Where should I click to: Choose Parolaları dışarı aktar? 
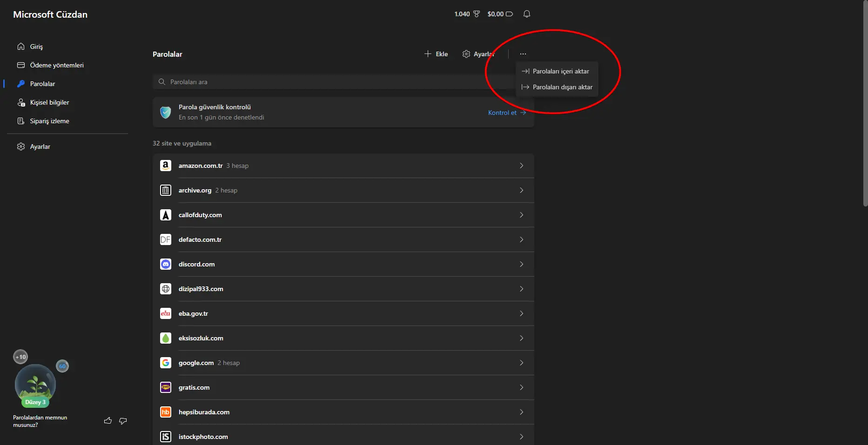click(x=557, y=87)
